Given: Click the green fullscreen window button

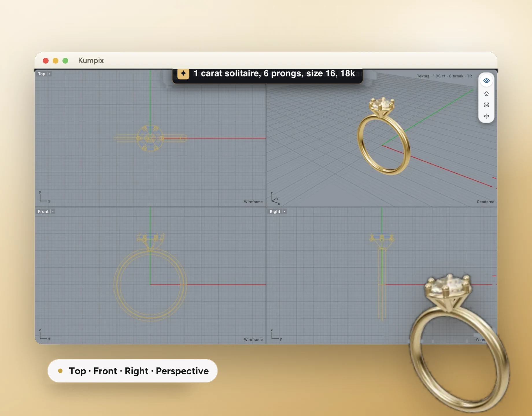Looking at the screenshot, I should pyautogui.click(x=65, y=61).
